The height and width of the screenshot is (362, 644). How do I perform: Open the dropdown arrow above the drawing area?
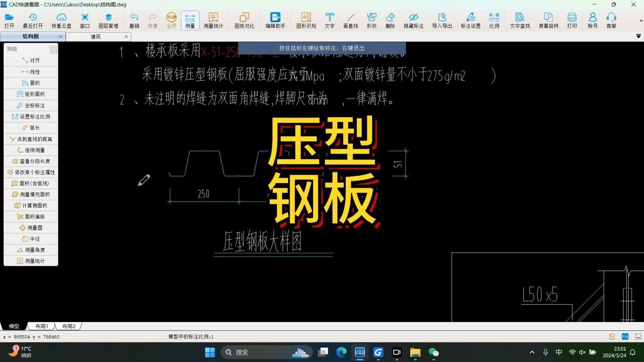(638, 36)
